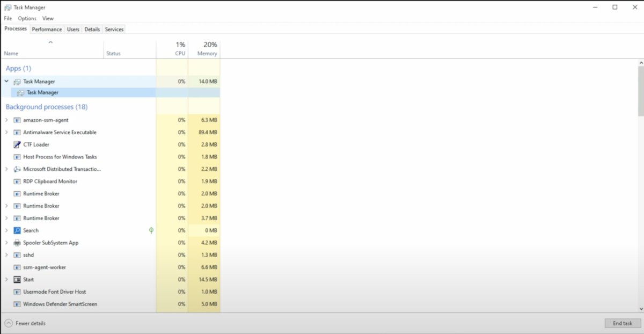The image size is (644, 334).
Task: Click the vertical scrollbar thumb
Action: pos(641,90)
